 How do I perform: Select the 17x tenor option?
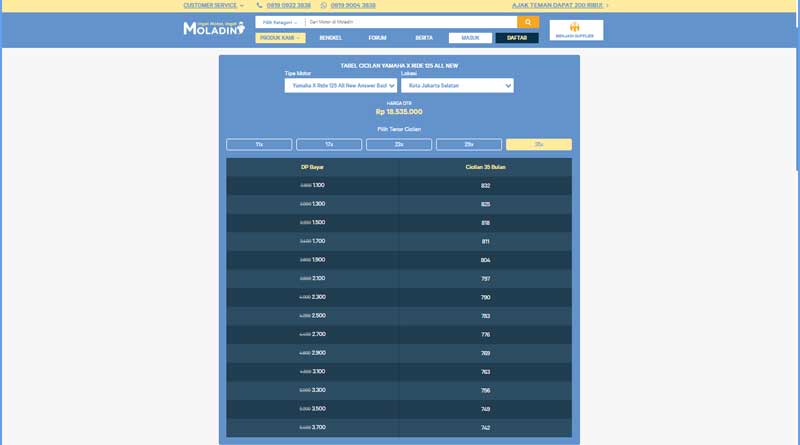(x=329, y=145)
